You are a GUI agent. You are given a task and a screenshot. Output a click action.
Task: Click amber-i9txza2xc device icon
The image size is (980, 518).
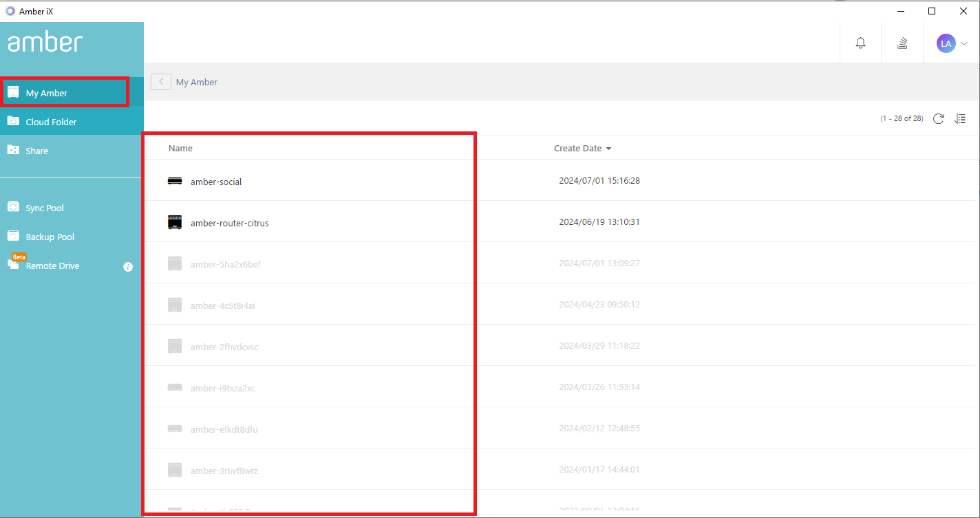pos(175,387)
